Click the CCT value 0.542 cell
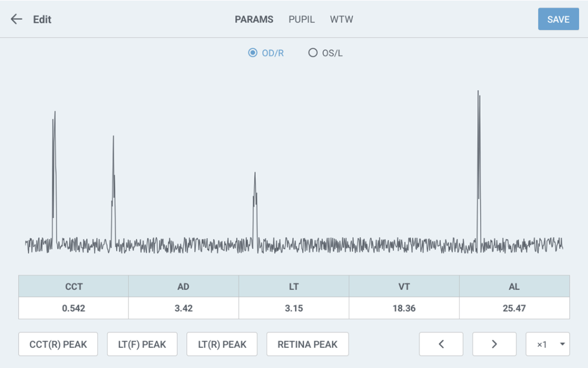 (x=73, y=308)
